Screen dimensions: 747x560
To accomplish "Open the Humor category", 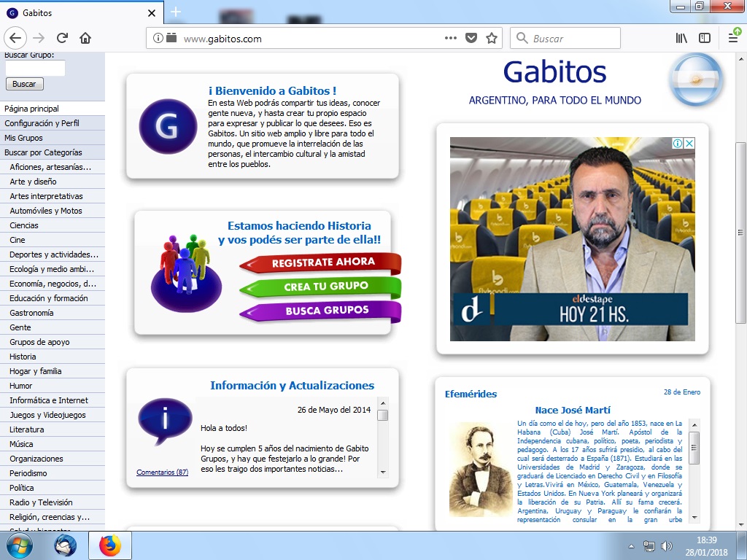I will pos(53,386).
